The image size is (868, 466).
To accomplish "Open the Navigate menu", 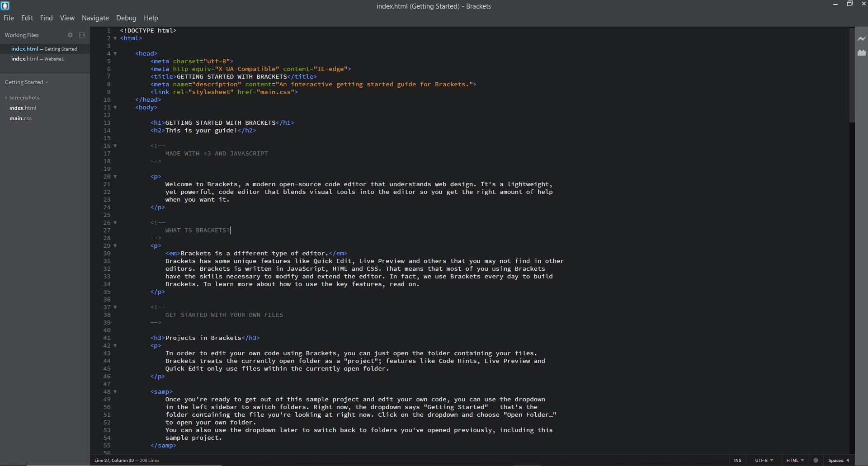I will [x=95, y=18].
